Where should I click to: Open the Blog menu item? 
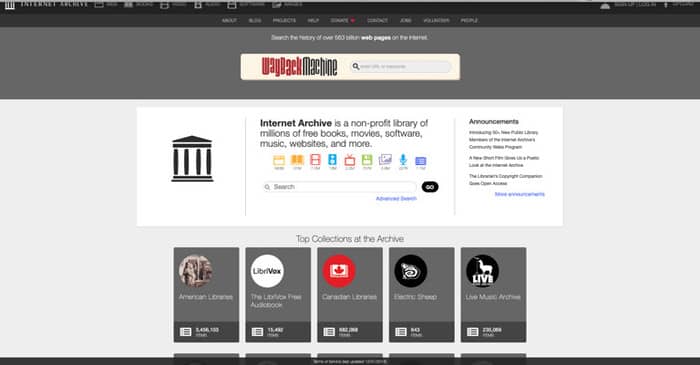click(x=255, y=21)
